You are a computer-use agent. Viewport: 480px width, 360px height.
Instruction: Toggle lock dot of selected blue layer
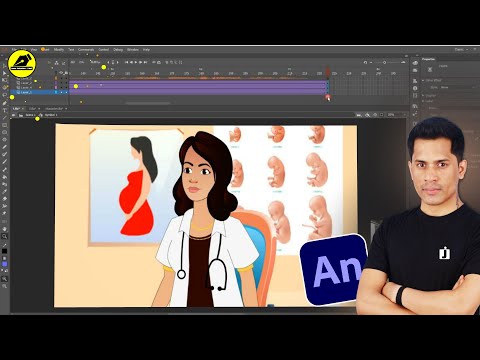[x=66, y=92]
